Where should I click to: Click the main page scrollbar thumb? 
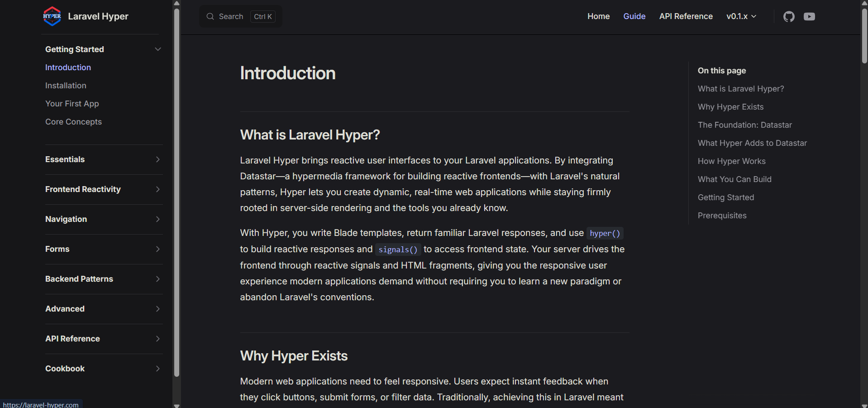(864, 36)
